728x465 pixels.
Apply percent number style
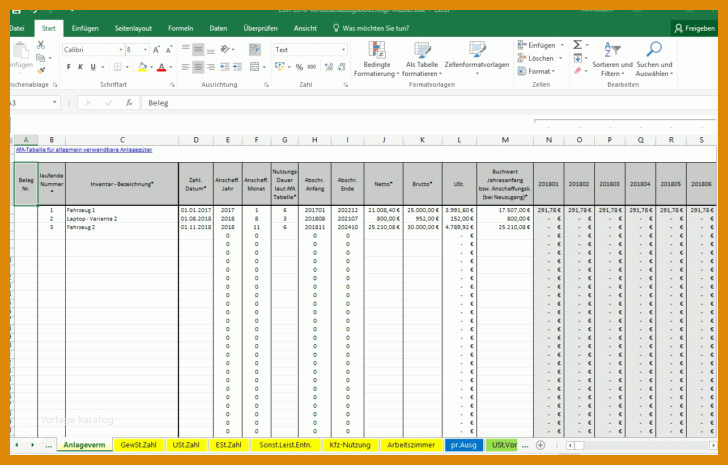coord(299,67)
